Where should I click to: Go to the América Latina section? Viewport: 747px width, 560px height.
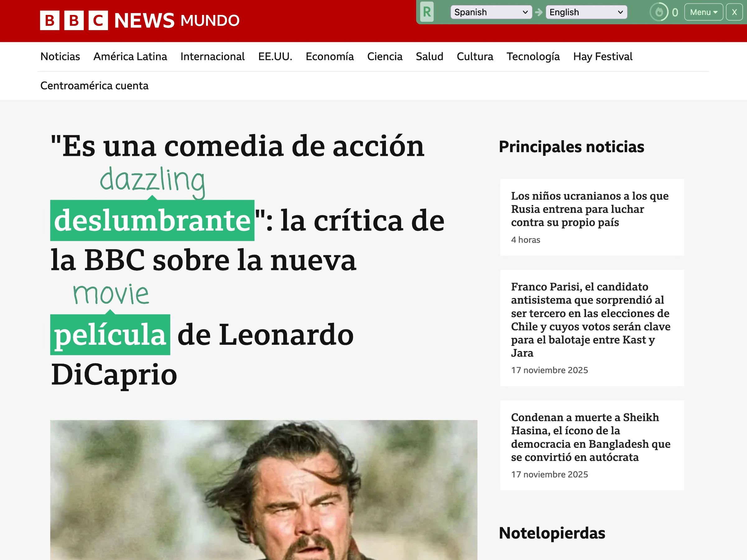coord(130,56)
